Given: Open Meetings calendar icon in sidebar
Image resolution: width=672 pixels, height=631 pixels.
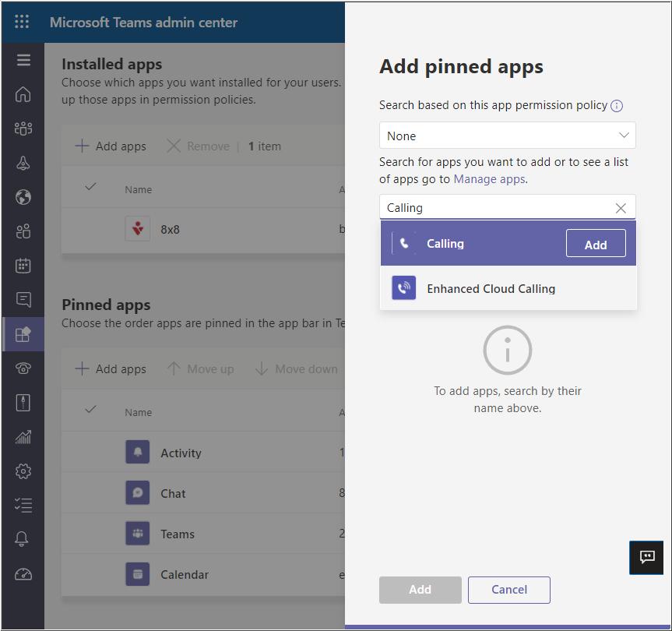Looking at the screenshot, I should point(23,266).
